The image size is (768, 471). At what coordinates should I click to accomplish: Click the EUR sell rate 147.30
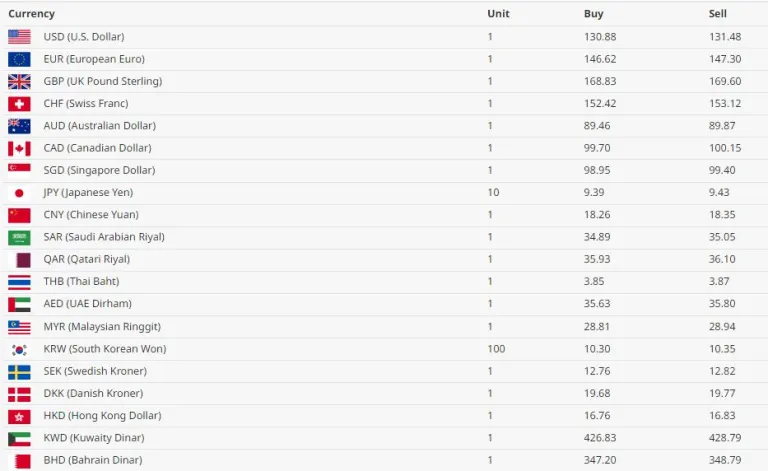724,59
